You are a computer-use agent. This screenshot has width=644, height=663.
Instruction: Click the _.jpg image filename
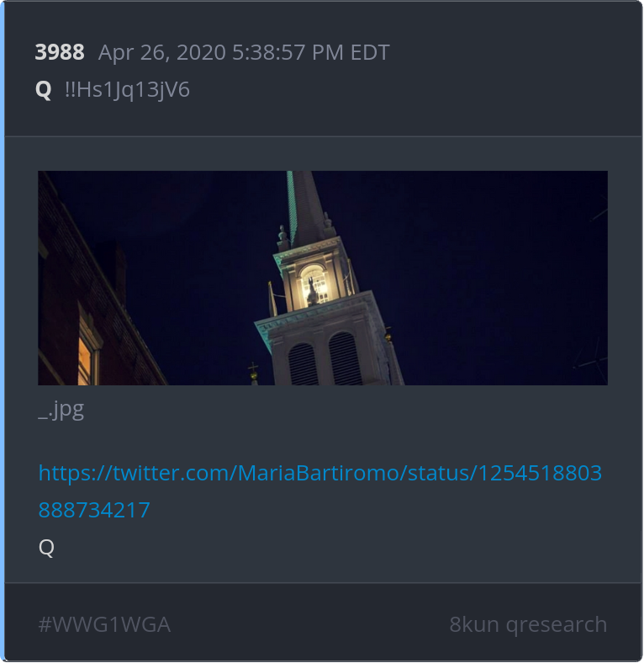coord(61,410)
